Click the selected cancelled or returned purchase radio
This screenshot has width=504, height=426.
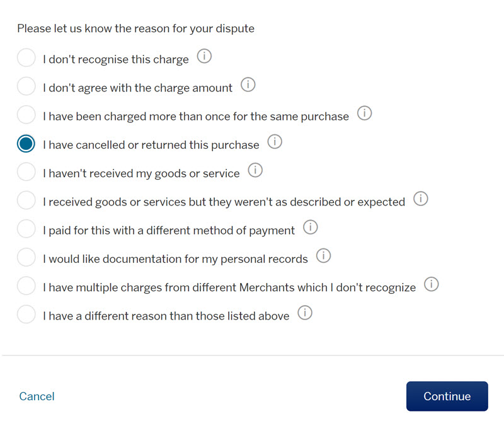tap(26, 144)
